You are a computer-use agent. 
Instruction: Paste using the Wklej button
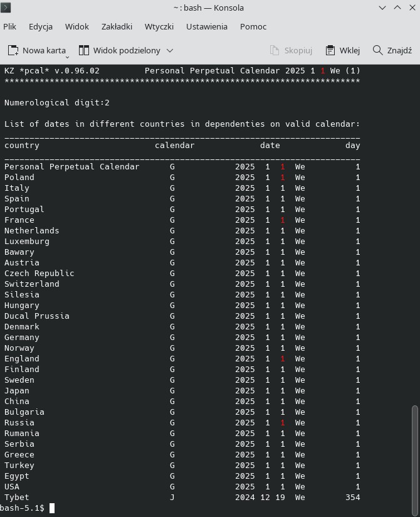click(343, 50)
